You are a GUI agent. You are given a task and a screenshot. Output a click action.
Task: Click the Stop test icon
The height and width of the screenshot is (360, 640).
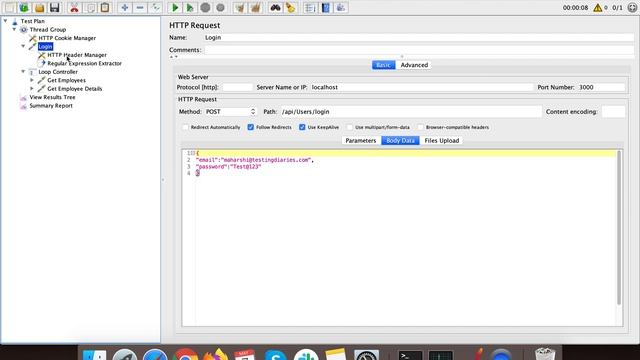tap(205, 7)
